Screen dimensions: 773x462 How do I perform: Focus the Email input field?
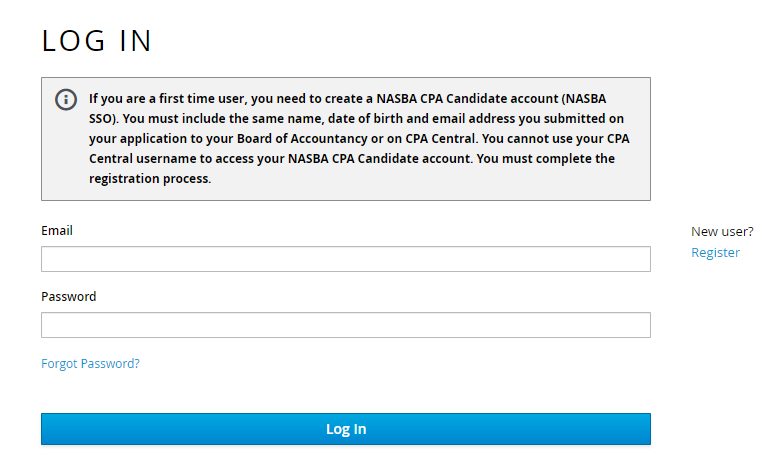346,259
